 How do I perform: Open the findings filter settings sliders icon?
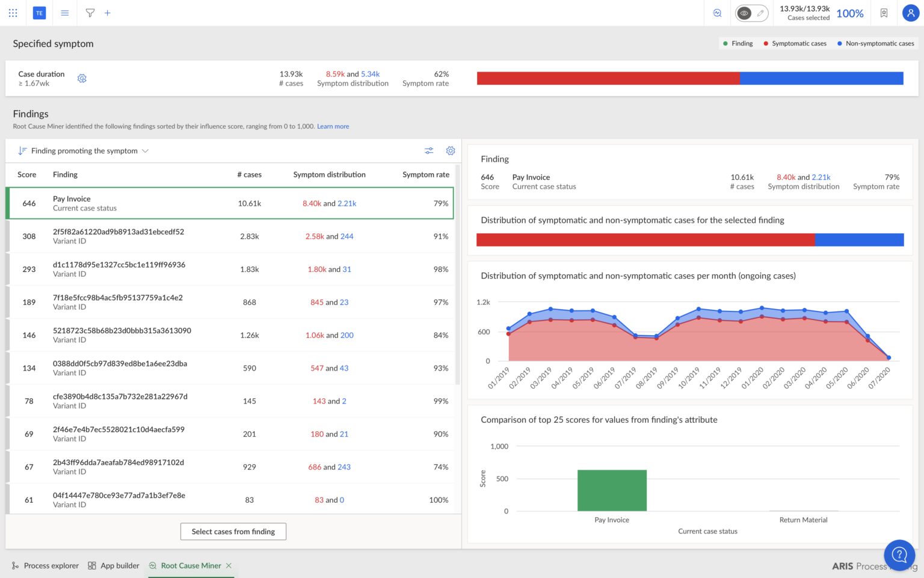click(x=429, y=150)
